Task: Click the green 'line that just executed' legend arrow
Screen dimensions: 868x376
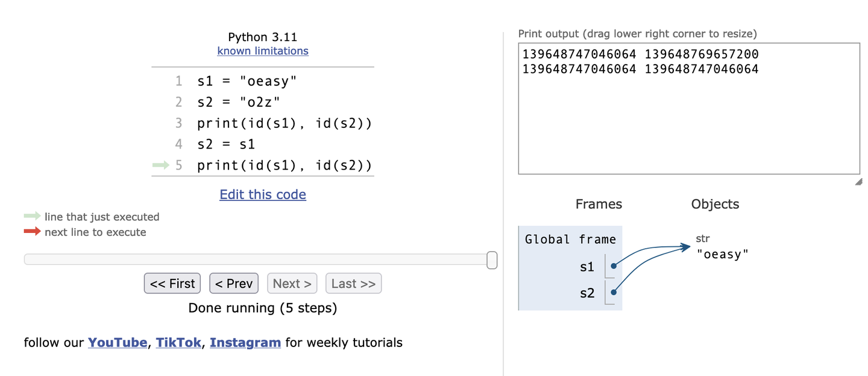Action: [x=33, y=217]
